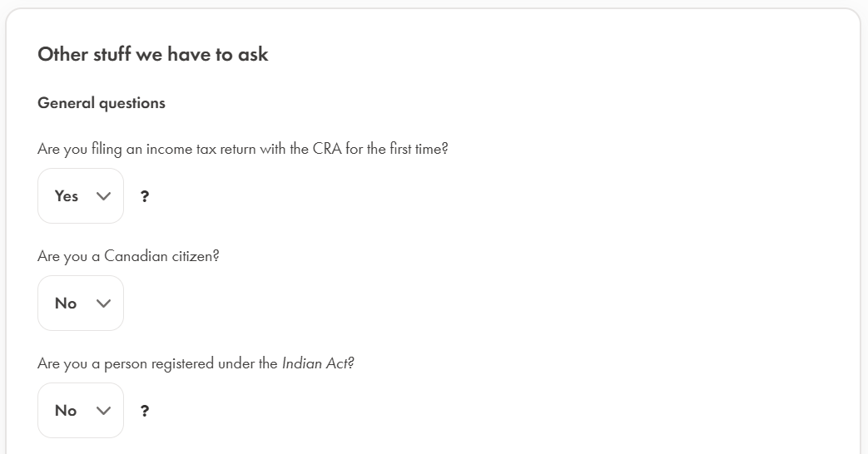Click the "Other stuff we have to ask" heading

pyautogui.click(x=153, y=55)
